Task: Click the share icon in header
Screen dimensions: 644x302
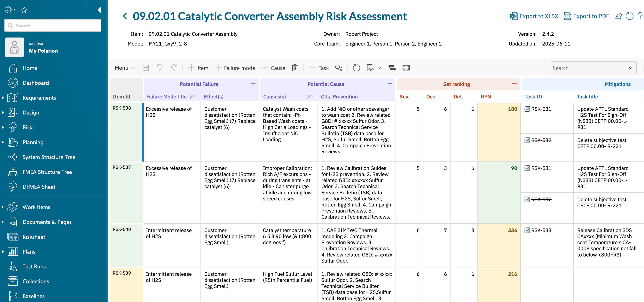Action: pyautogui.click(x=618, y=16)
